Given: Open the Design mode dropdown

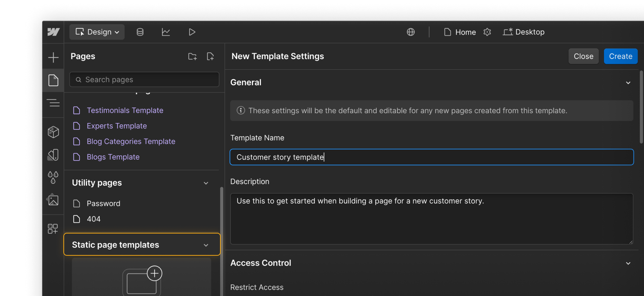Looking at the screenshot, I should pyautogui.click(x=97, y=32).
